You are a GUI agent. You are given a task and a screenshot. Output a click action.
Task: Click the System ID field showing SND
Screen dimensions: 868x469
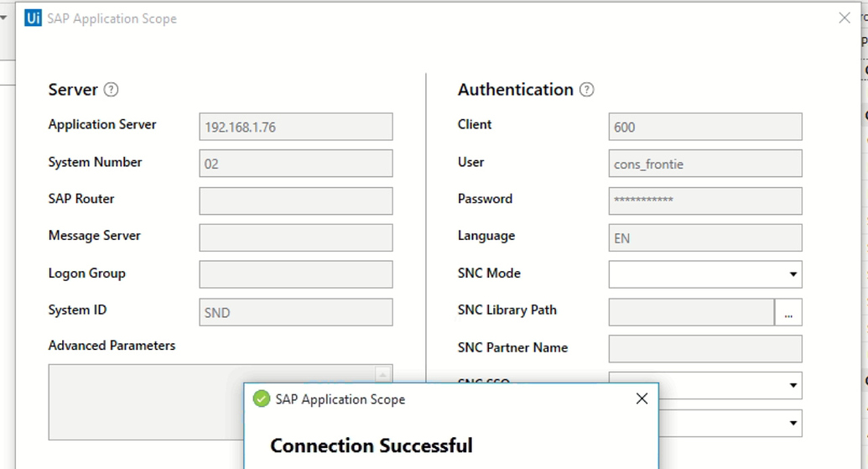pos(296,312)
